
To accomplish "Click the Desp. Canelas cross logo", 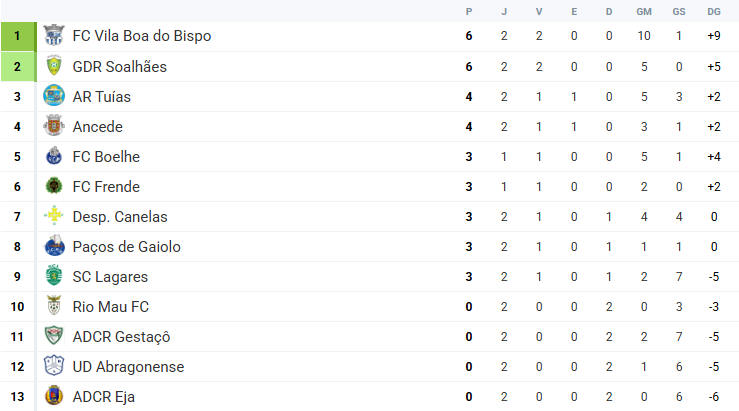I will pyautogui.click(x=54, y=216).
